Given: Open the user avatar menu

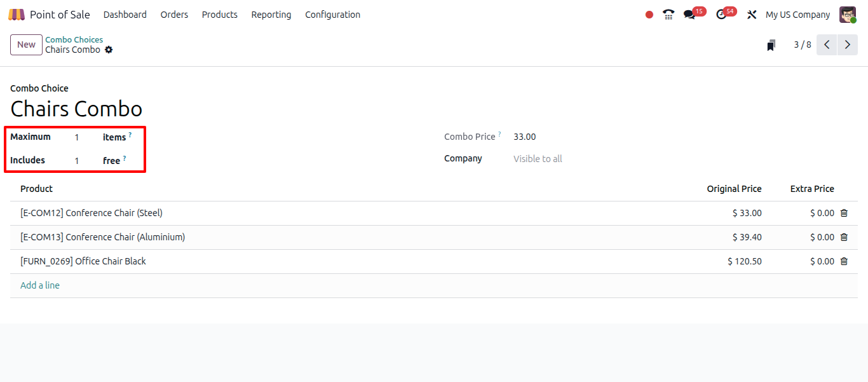Looking at the screenshot, I should point(848,15).
